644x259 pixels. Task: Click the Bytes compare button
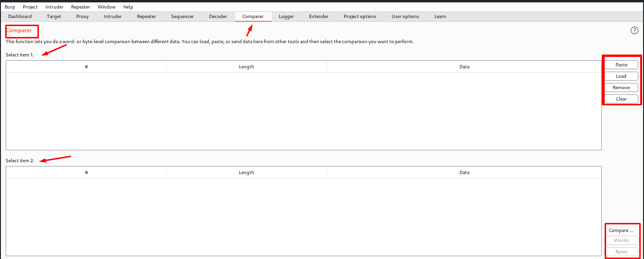click(621, 252)
